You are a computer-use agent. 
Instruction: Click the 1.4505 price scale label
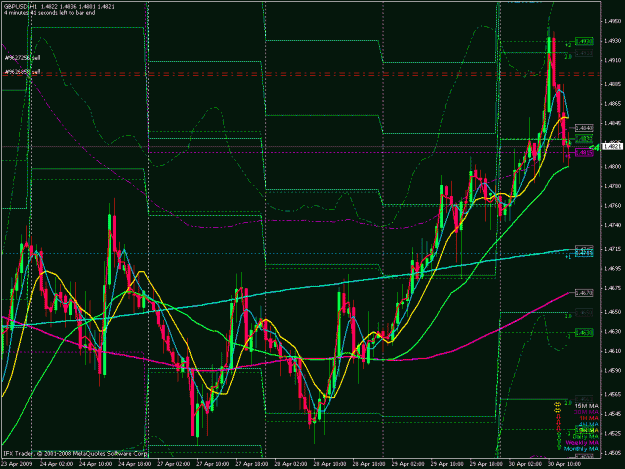click(x=612, y=453)
